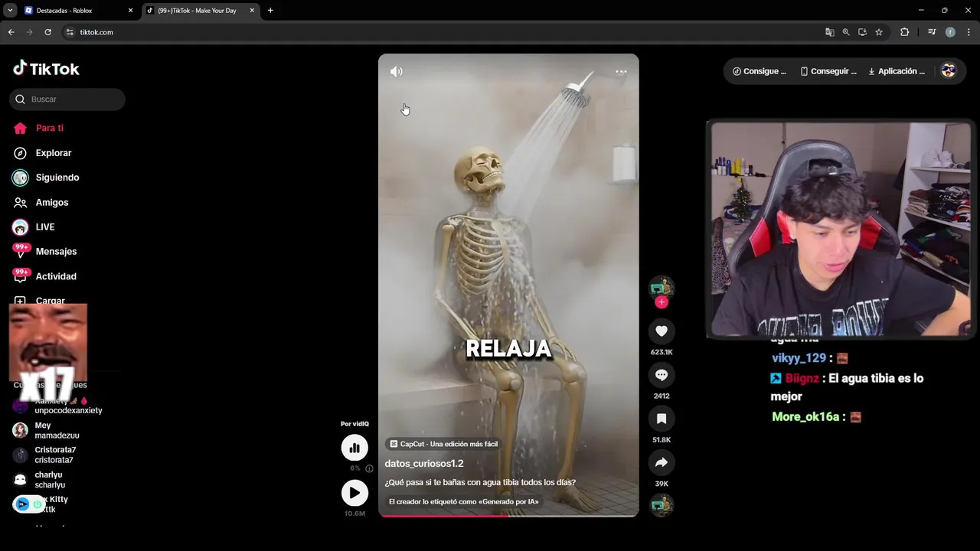This screenshot has height=551, width=980.
Task: Go back with the browser back arrow
Action: [x=11, y=32]
